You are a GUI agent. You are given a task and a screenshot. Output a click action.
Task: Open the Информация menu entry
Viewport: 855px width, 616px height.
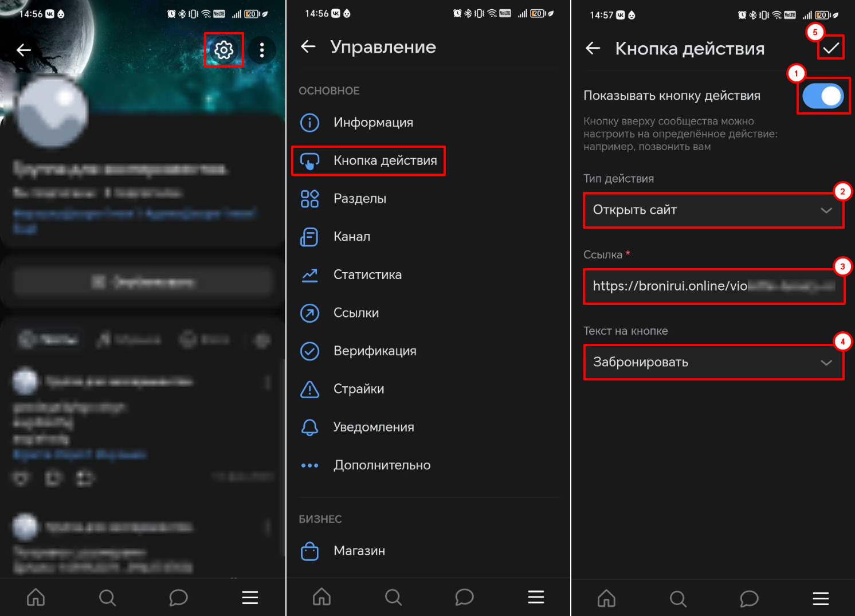[372, 123]
